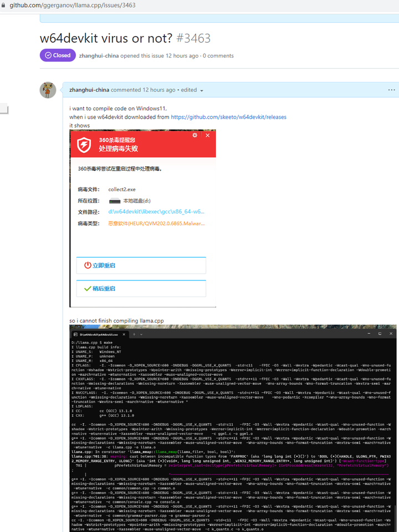The image size is (399, 532).
Task: Click the 立即重启 restart now button
Action: click(141, 265)
